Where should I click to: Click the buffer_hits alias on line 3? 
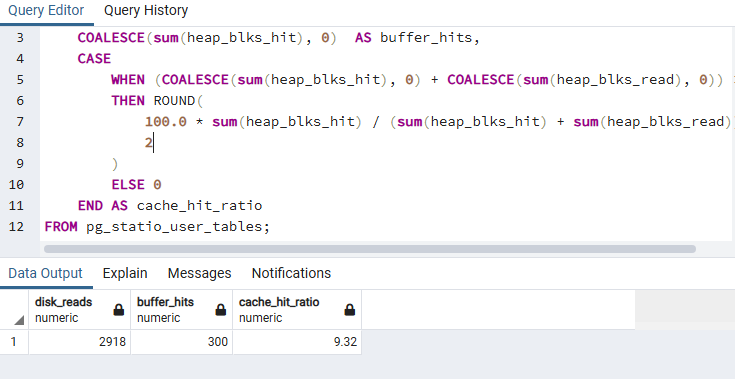coord(426,38)
